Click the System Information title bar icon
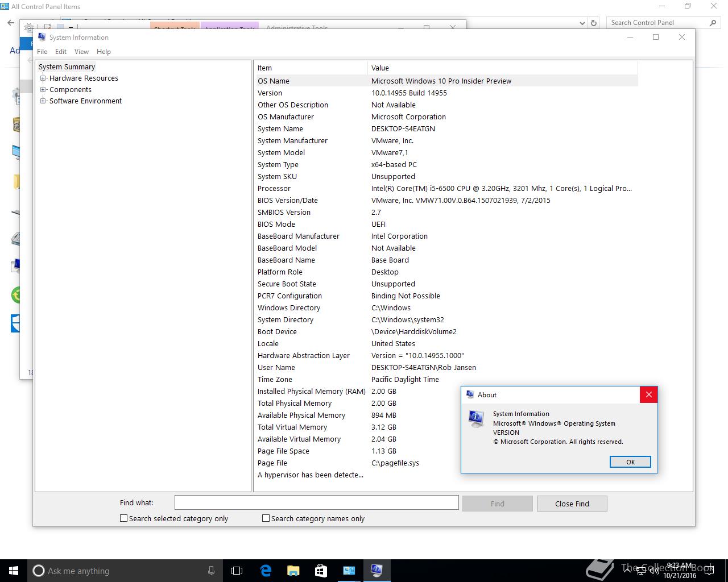728x582 pixels. 42,37
